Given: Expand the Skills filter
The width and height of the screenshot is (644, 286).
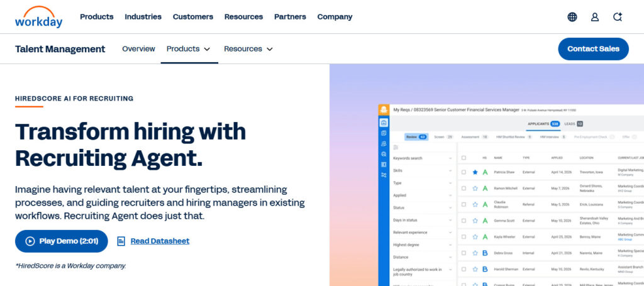Looking at the screenshot, I should click(423, 171).
